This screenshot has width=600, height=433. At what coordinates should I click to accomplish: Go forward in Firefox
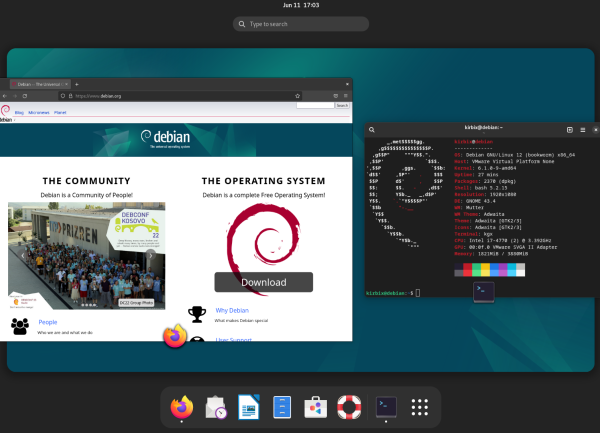[x=15, y=96]
